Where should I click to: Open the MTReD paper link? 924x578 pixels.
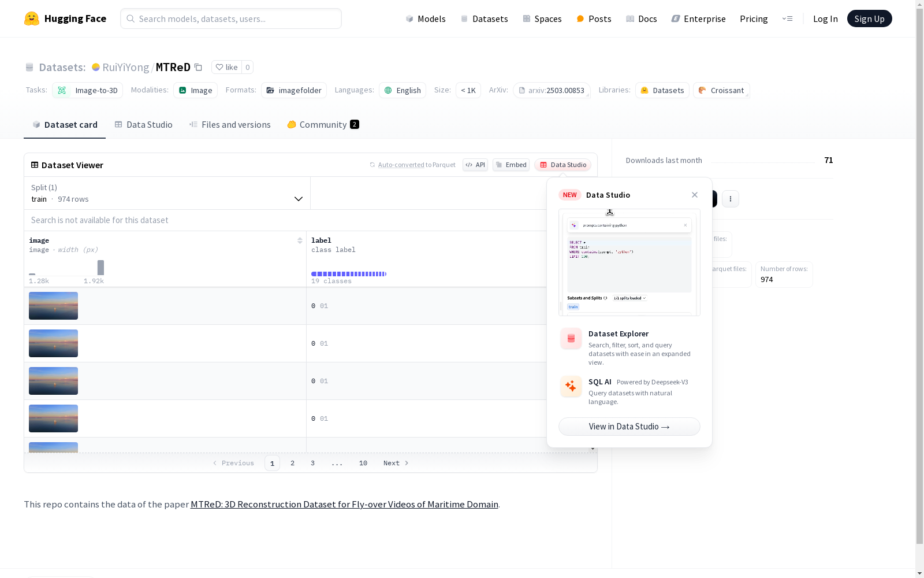pos(344,504)
